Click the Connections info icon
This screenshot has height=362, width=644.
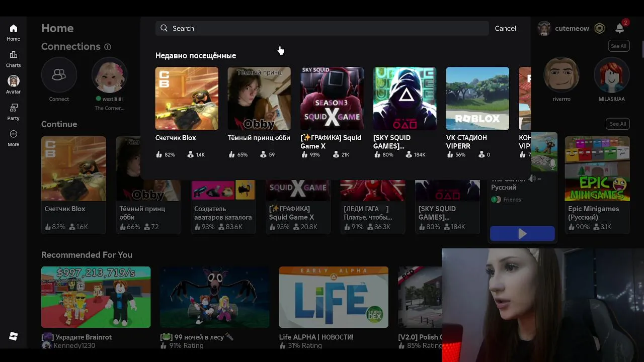click(108, 47)
